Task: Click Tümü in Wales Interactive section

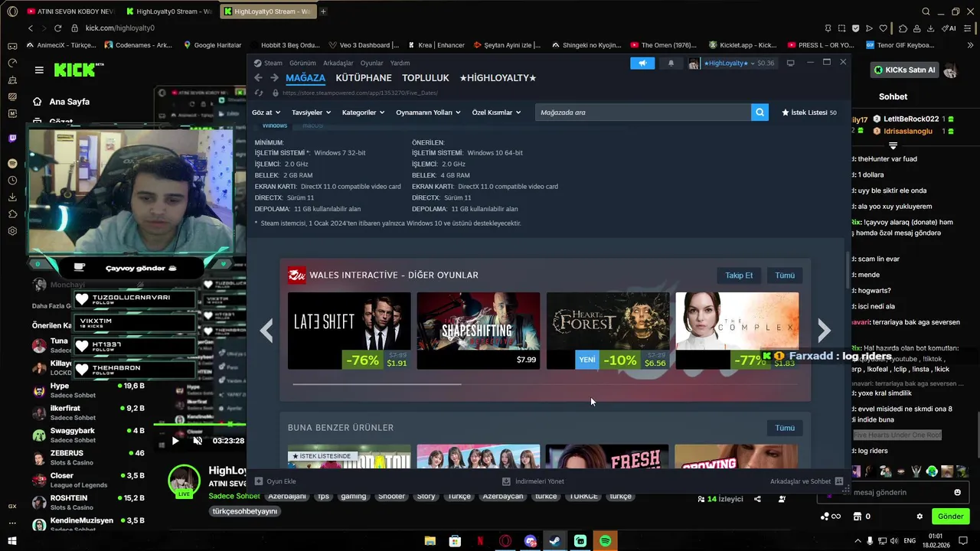Action: pos(785,275)
